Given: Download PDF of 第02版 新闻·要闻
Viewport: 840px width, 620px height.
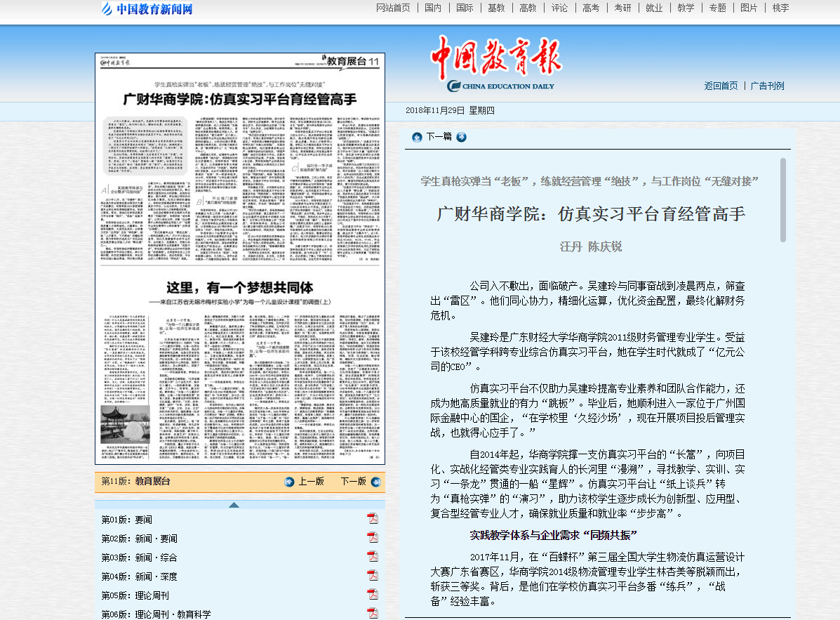Looking at the screenshot, I should (373, 537).
